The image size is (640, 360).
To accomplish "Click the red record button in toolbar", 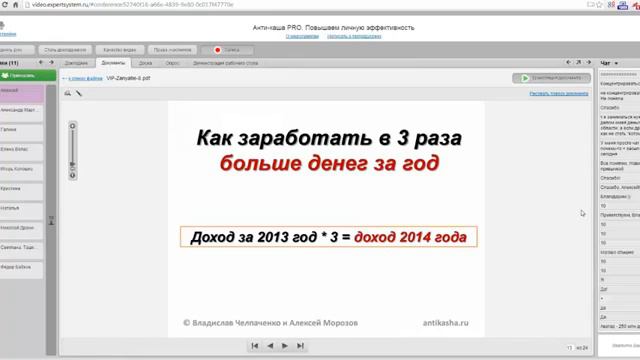I will [x=227, y=50].
